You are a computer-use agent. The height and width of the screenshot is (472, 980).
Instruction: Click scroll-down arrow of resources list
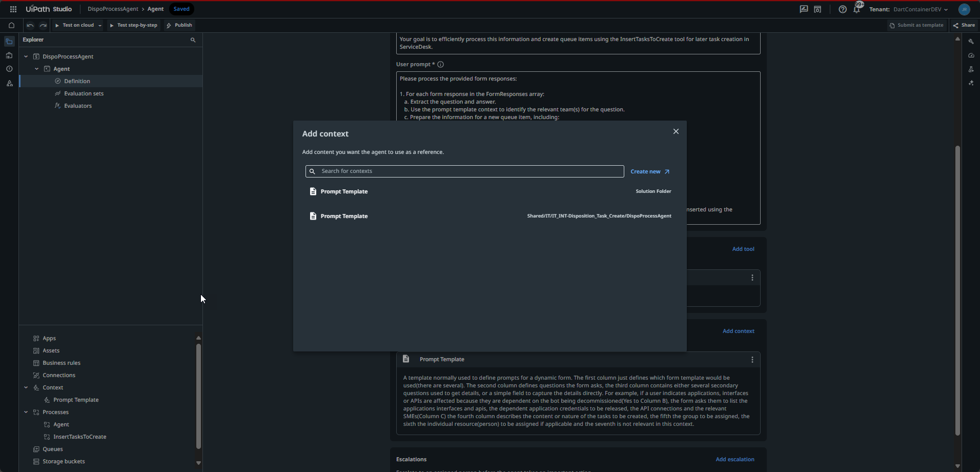pos(198,463)
